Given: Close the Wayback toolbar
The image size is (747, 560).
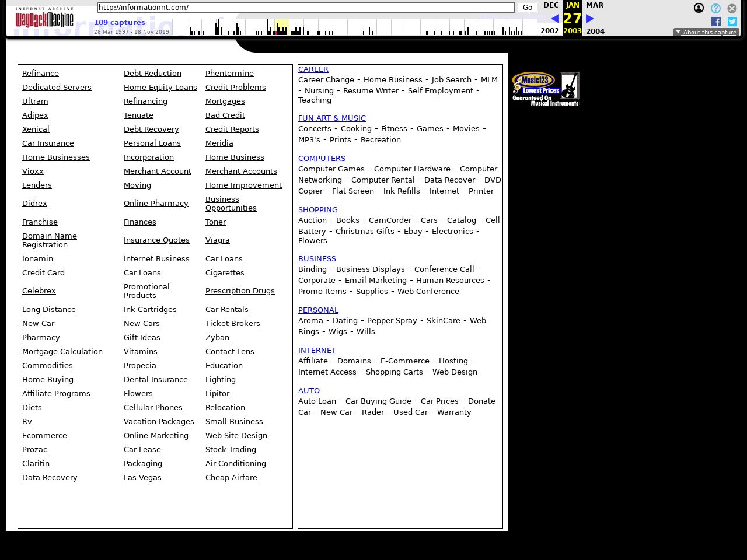Looking at the screenshot, I should (x=732, y=8).
